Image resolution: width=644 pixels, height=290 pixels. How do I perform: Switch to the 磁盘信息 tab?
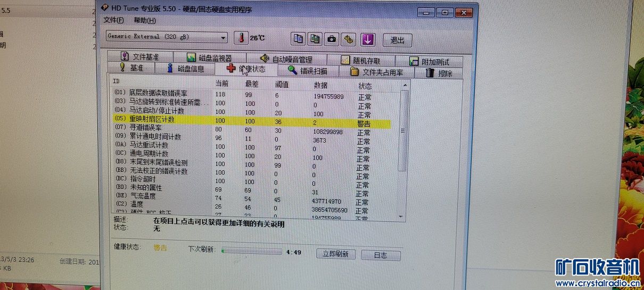185,68
